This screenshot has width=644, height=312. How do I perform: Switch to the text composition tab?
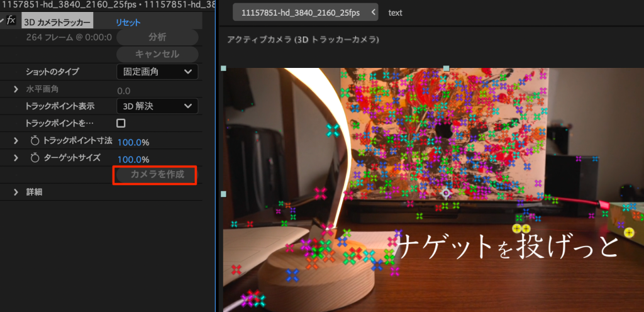point(396,13)
